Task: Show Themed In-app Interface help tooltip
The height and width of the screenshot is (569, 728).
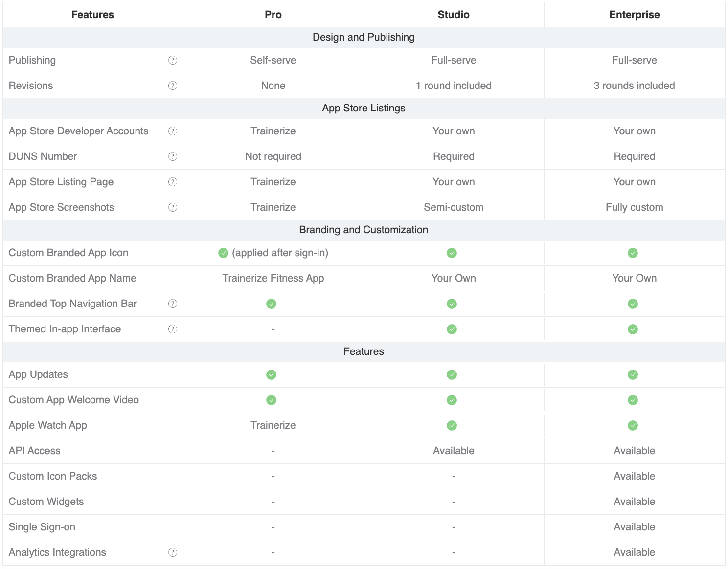Action: [173, 329]
